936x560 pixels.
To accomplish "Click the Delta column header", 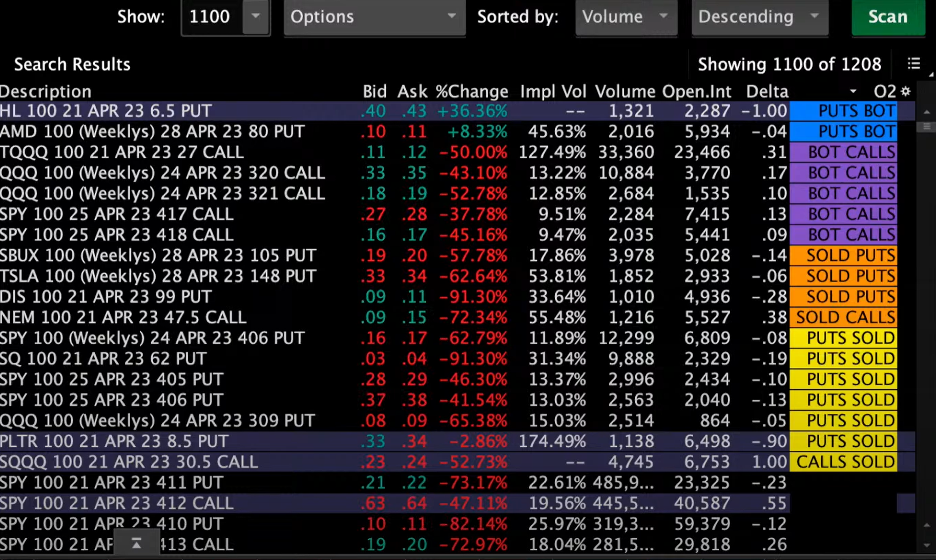I will point(766,91).
